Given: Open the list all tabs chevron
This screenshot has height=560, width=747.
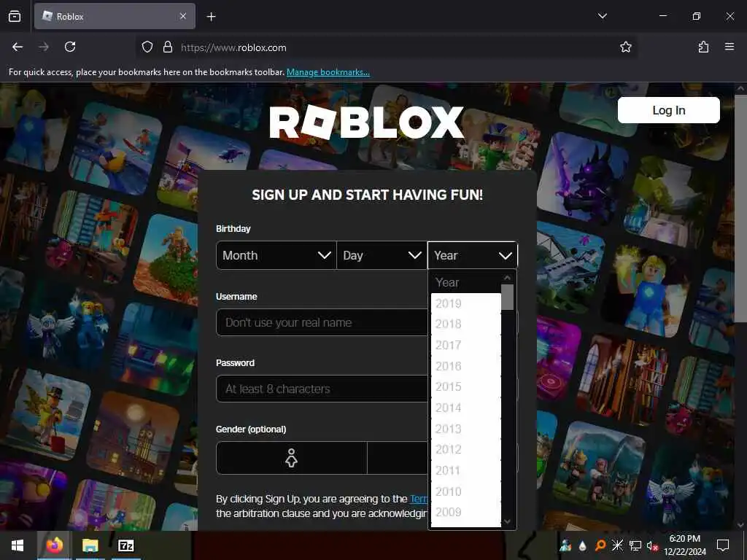Looking at the screenshot, I should [x=602, y=16].
